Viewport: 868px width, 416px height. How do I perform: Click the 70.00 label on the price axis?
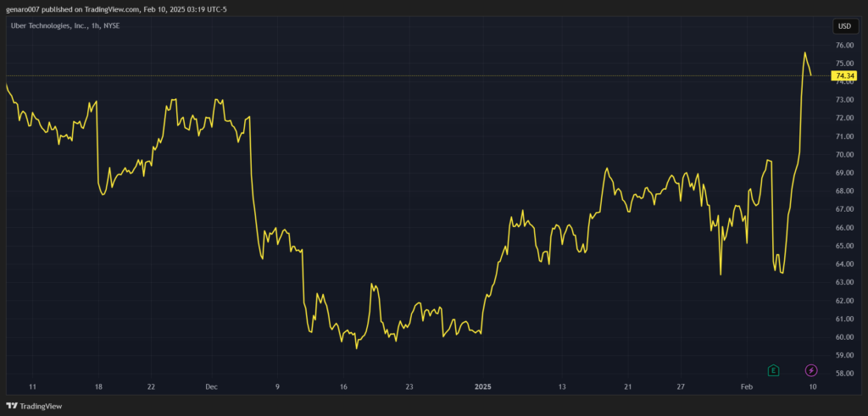coord(844,155)
